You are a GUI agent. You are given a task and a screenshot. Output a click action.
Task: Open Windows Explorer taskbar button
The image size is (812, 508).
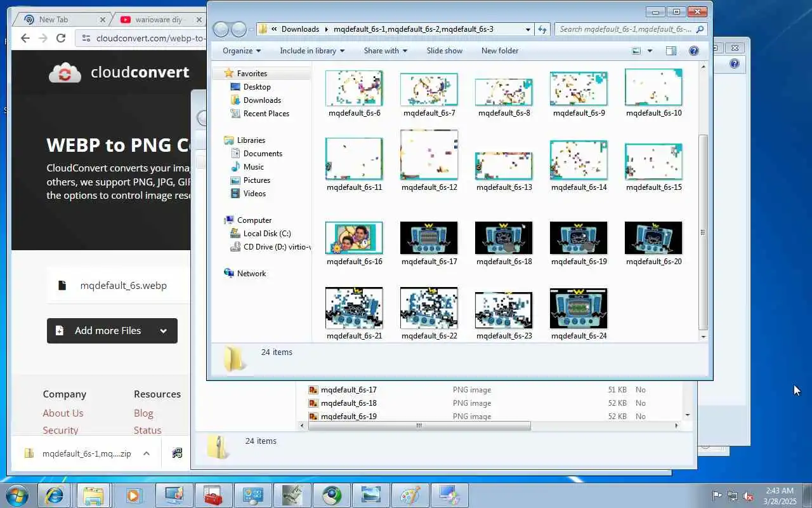(x=93, y=495)
